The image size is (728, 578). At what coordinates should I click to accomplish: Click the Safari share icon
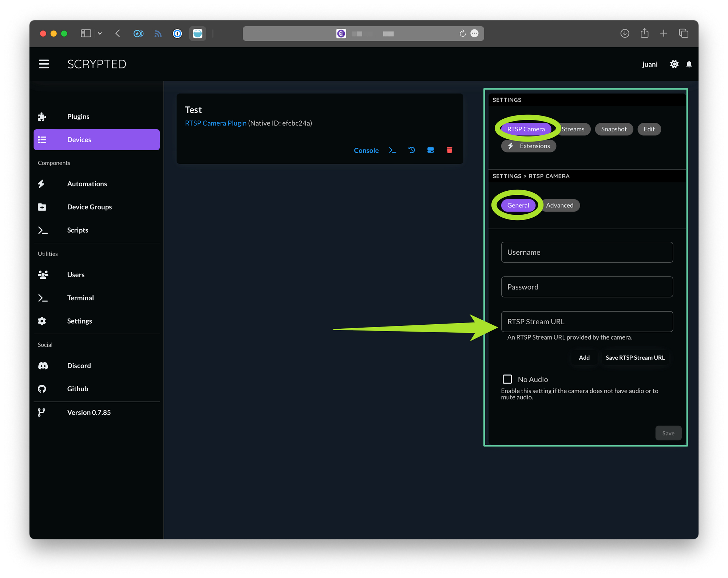(x=644, y=33)
